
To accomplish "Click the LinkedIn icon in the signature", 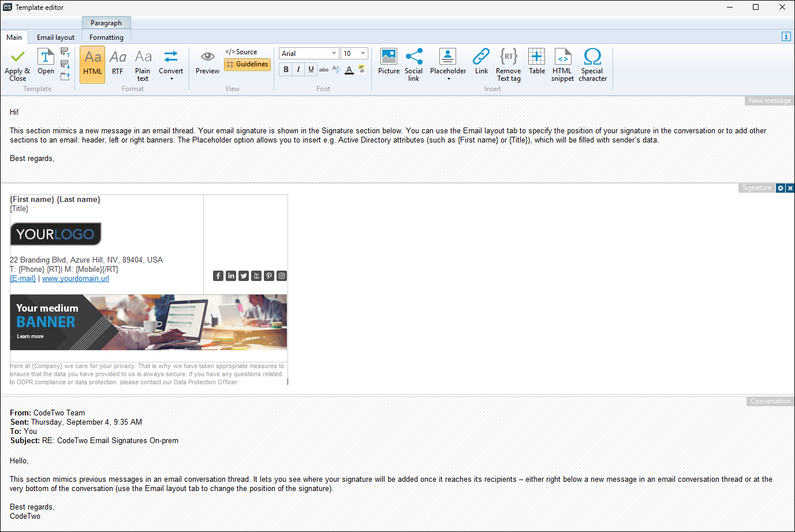I will 231,276.
